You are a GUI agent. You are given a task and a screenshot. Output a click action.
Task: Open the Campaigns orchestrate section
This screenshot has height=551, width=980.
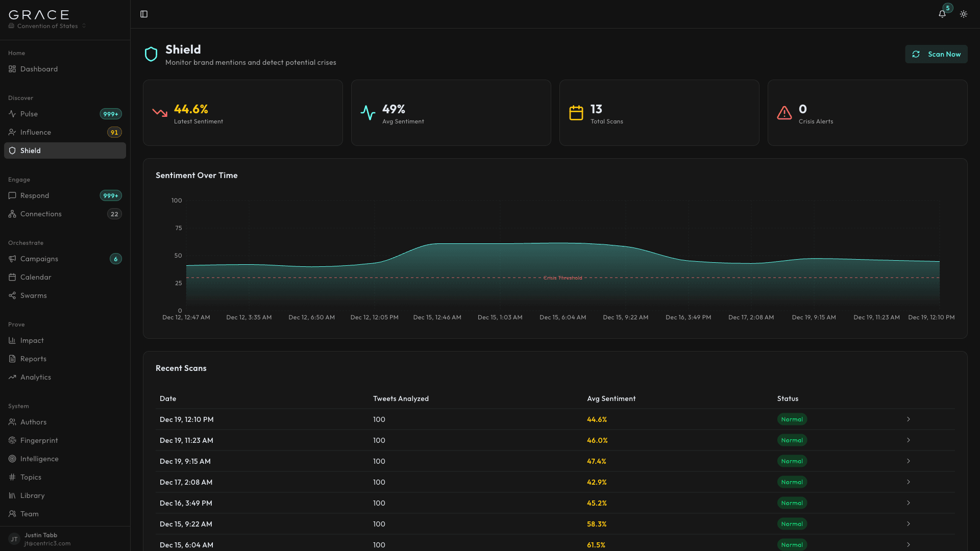tap(39, 259)
